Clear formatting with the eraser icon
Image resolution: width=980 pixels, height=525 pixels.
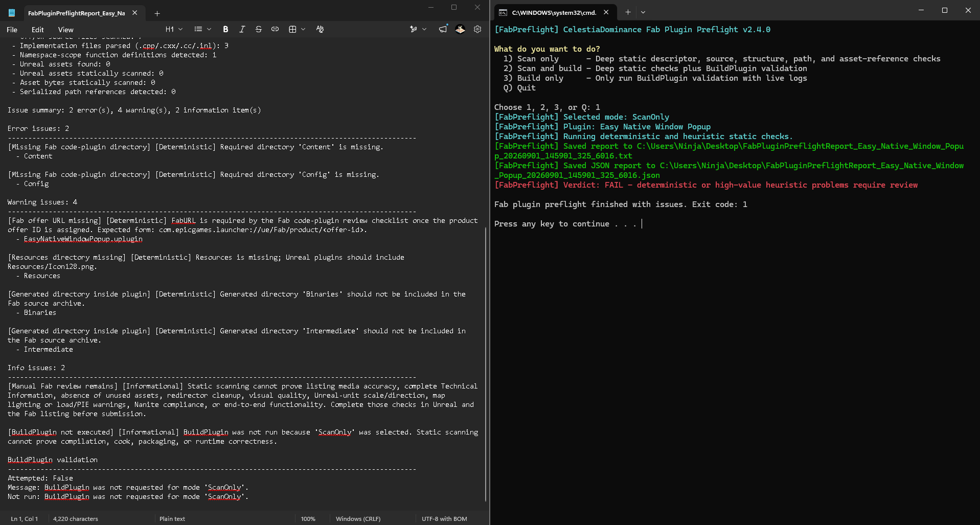point(320,29)
